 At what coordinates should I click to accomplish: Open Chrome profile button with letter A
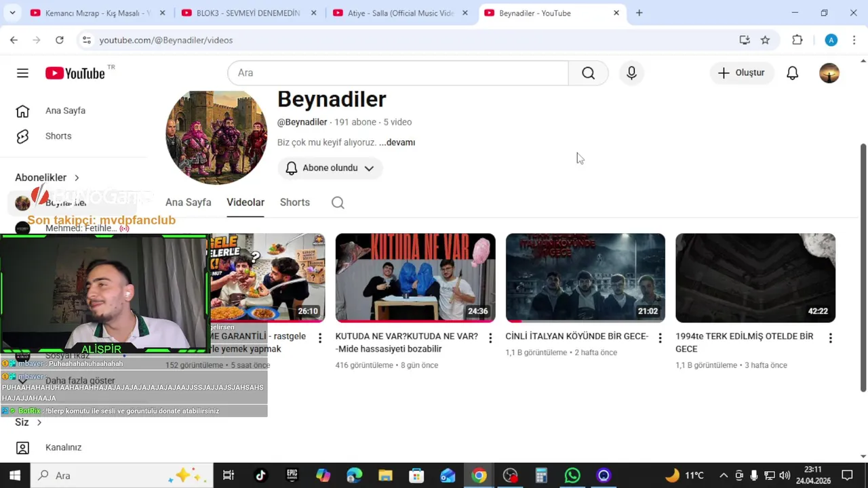click(831, 40)
